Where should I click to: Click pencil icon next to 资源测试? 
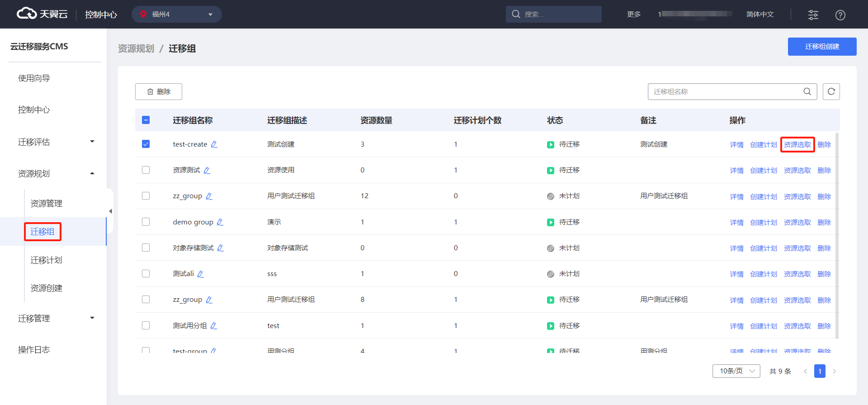click(207, 170)
